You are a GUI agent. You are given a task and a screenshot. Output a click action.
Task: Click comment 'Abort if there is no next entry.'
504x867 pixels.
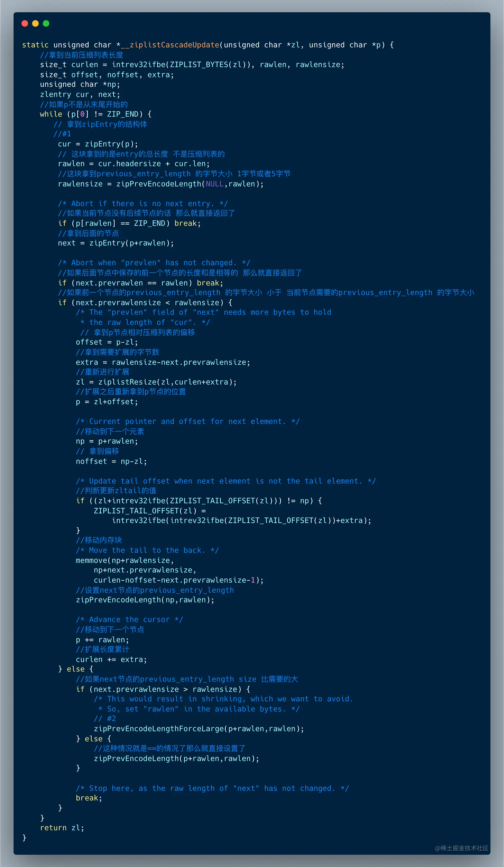tap(143, 204)
